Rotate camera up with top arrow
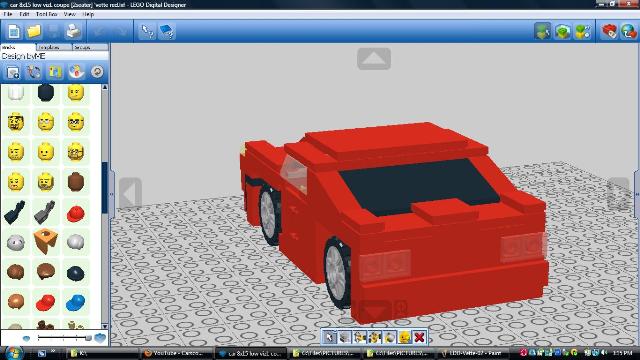The width and height of the screenshot is (640, 360). 374,59
